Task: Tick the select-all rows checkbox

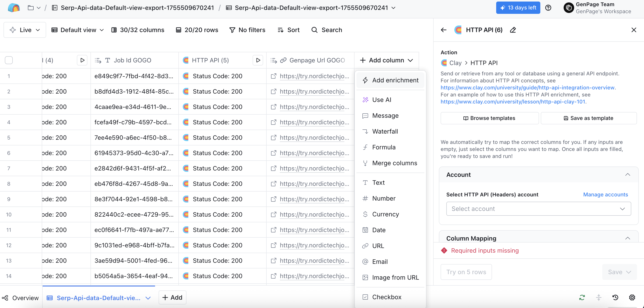Action: tap(9, 60)
